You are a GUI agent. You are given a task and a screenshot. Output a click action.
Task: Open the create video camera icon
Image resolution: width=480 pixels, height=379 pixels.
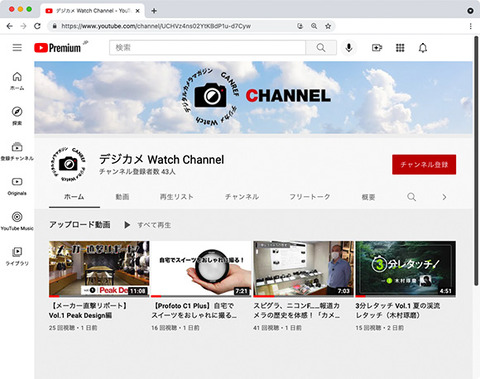pyautogui.click(x=377, y=48)
